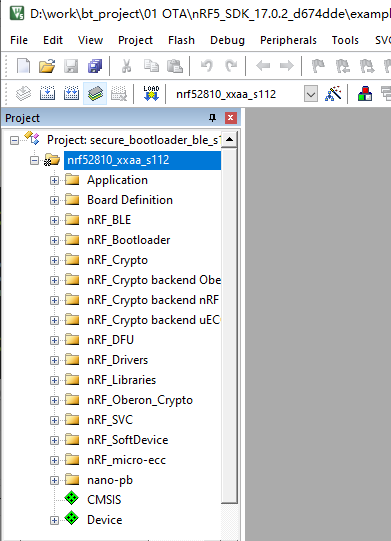The image size is (391, 541).
Task: Click the Copy icon
Action: tap(151, 66)
